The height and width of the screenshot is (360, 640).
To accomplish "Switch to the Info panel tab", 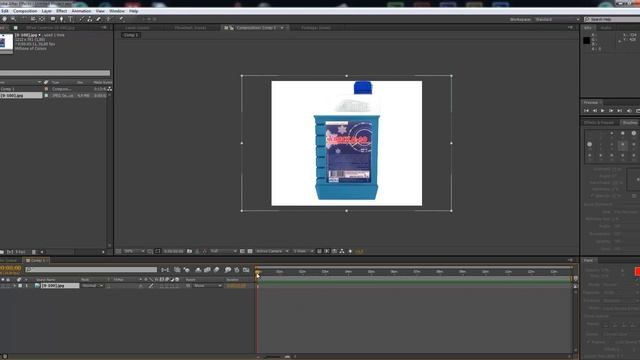I will coord(588,28).
